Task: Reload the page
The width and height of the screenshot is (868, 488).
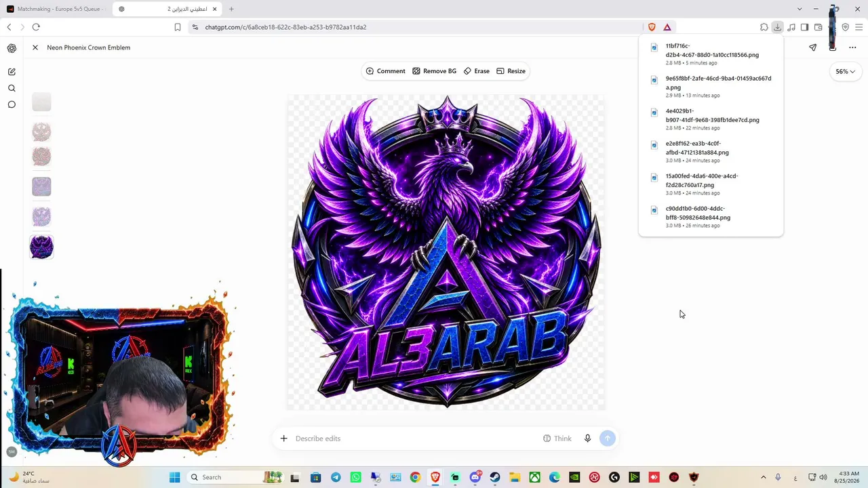Action: (36, 27)
